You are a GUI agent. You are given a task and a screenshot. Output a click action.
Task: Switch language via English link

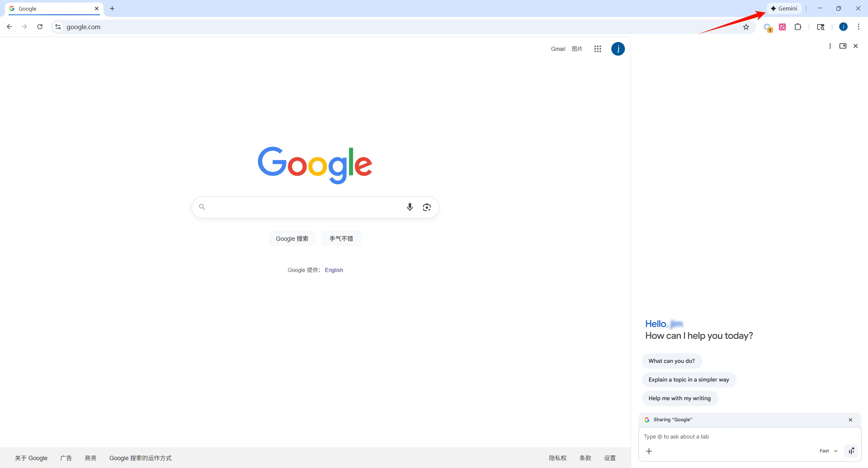[334, 270]
